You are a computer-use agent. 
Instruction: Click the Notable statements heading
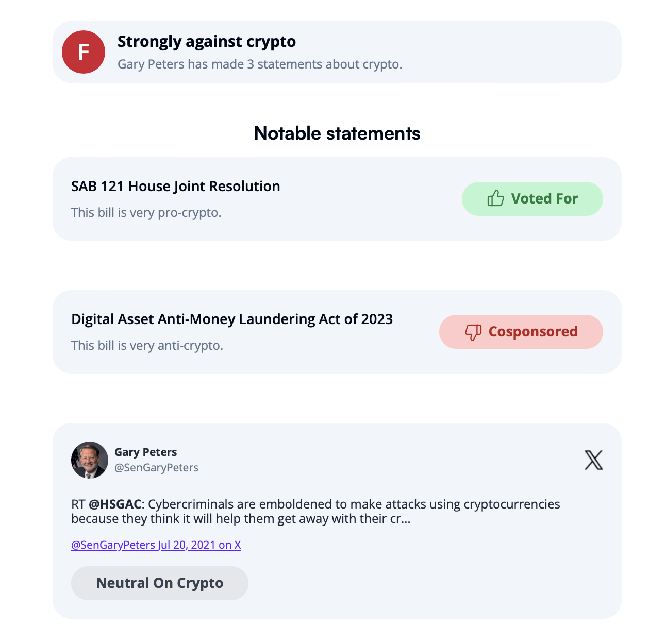pyautogui.click(x=337, y=133)
